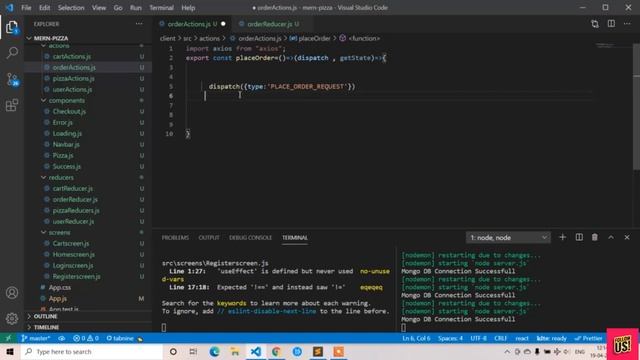Click Ln 6, Col 6 in status bar
This screenshot has width=640, height=360.
click(416, 338)
